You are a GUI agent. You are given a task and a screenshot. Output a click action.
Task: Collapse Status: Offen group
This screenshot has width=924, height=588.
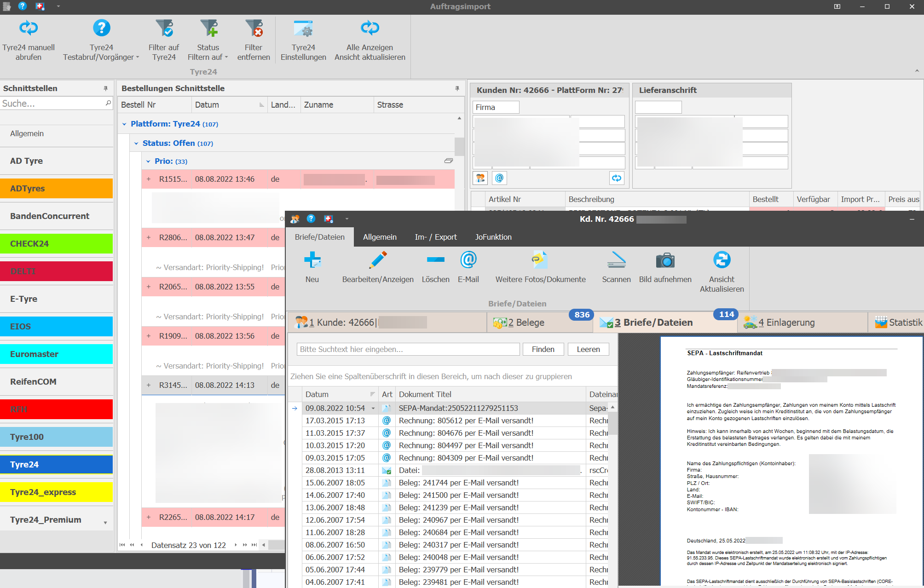coord(136,144)
